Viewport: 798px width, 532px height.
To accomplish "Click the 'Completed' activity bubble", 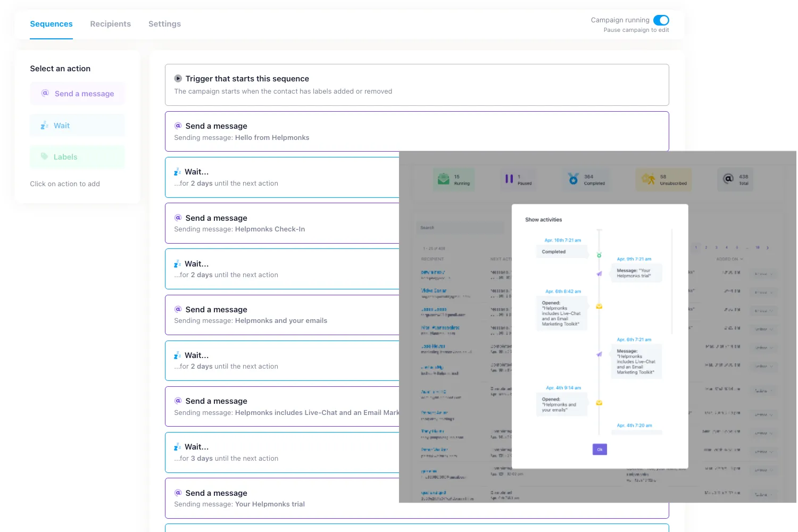I will point(562,252).
